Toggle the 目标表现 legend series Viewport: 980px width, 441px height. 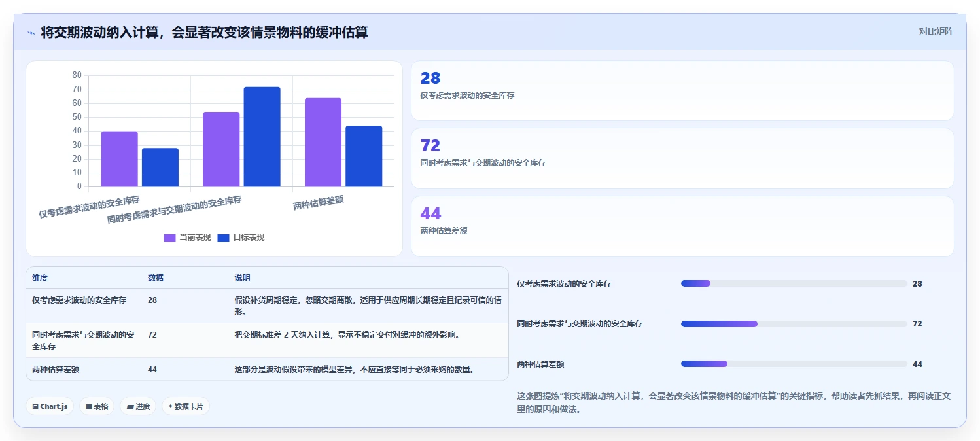click(241, 238)
